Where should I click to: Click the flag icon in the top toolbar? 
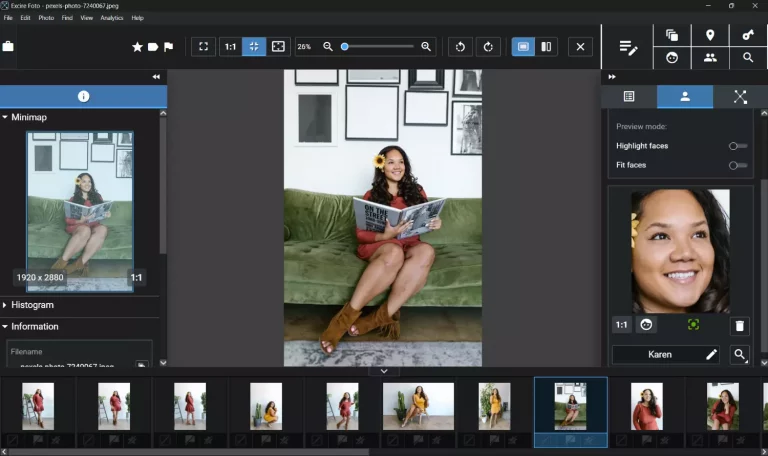168,47
